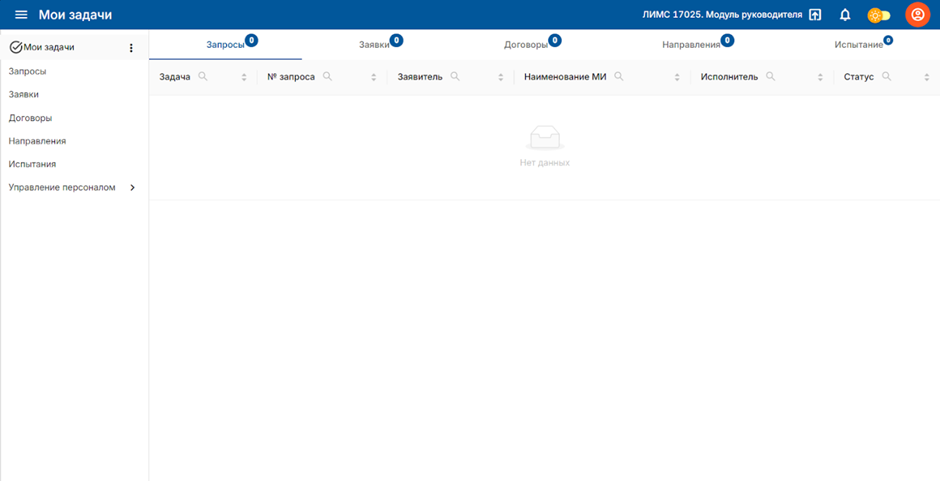940x481 pixels.
Task: Open the three-dot menu beside Мои задачи
Action: 131,48
